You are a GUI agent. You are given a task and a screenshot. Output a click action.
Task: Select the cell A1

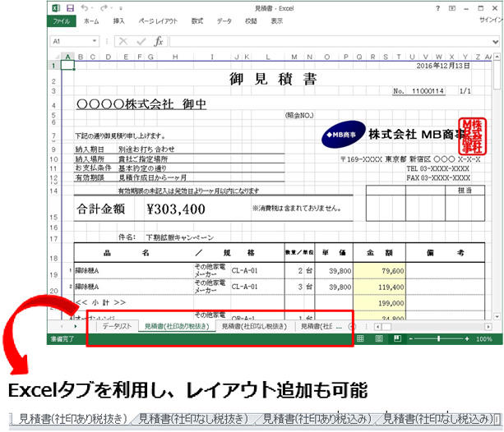coord(67,66)
